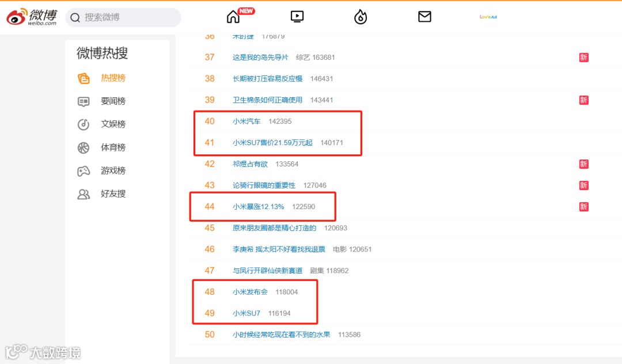Open topic 这是我的岛先导片
This screenshot has height=364, width=622.
[x=260, y=58]
